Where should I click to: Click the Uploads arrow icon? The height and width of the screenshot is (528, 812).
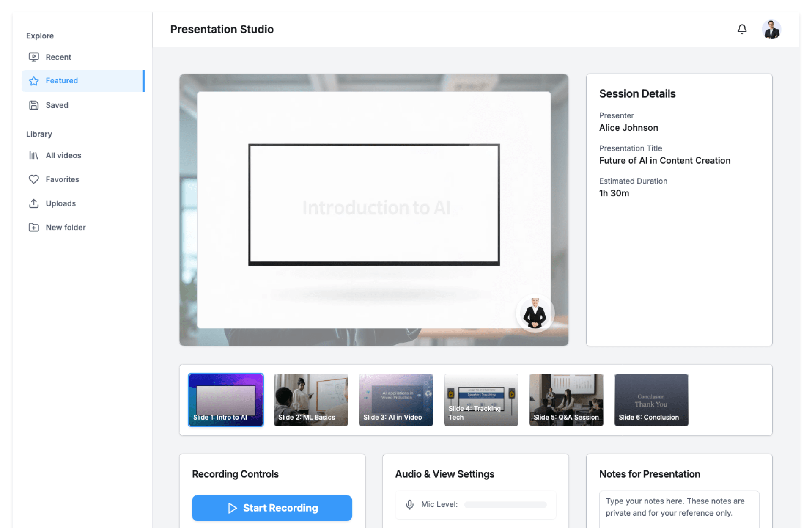click(34, 203)
